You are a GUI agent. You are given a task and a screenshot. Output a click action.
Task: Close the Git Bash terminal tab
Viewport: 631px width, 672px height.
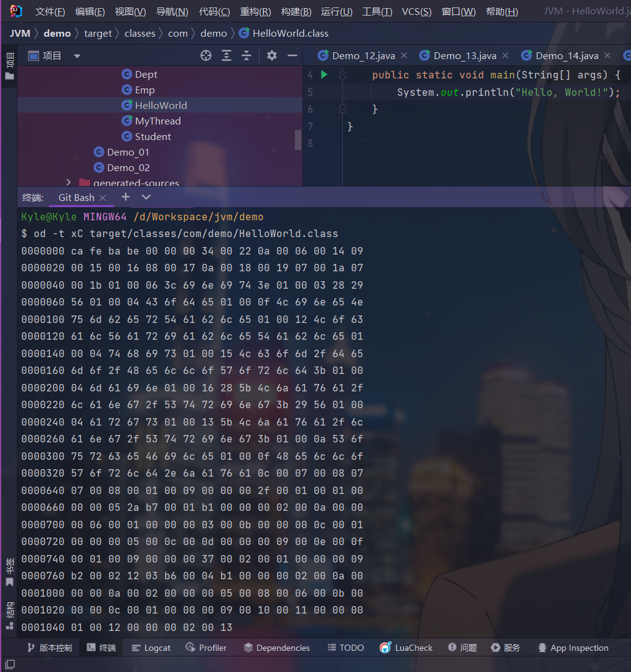pos(103,198)
